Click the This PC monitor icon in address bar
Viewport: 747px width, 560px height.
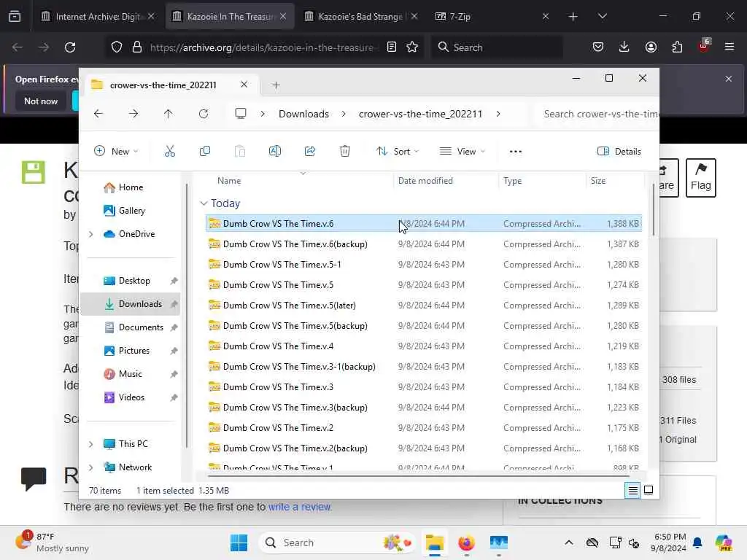point(241,114)
